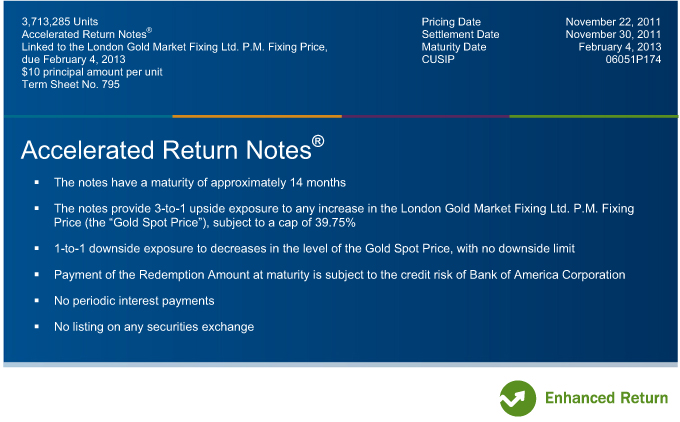Click the Pricing Date label
The width and height of the screenshot is (680, 422).
(x=451, y=22)
